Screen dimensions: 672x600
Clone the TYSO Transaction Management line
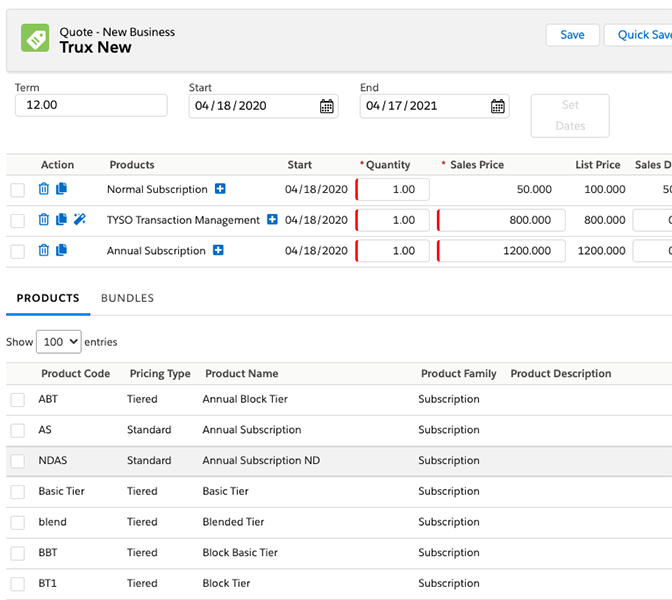(61, 220)
